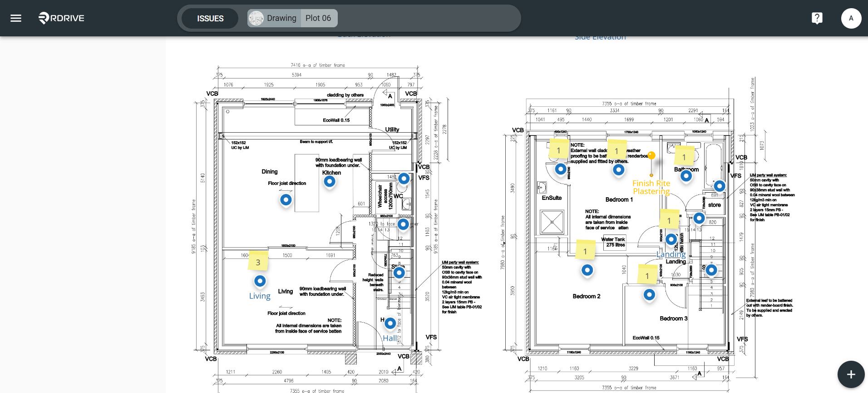Select the blue Landing issue pin
The image size is (868, 393).
click(671, 239)
